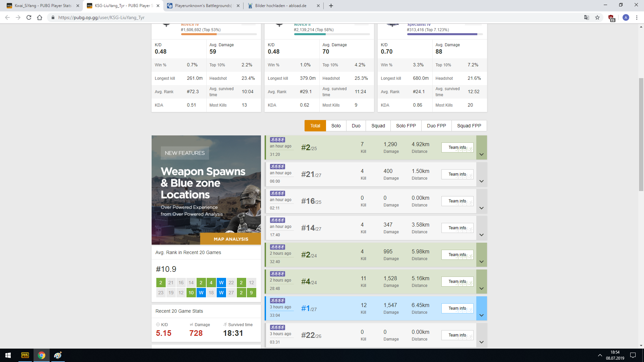644x362 pixels.
Task: Reload the page with the refresh icon
Action: 29,17
